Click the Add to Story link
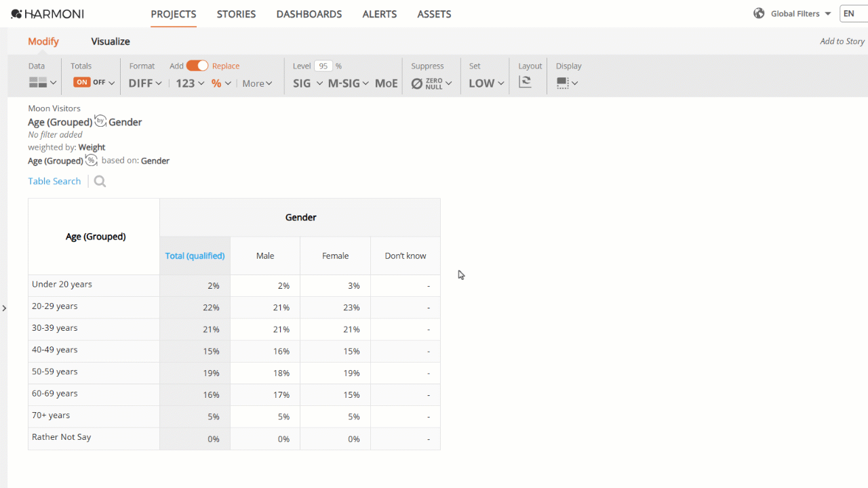Image resolution: width=868 pixels, height=488 pixels. point(842,41)
